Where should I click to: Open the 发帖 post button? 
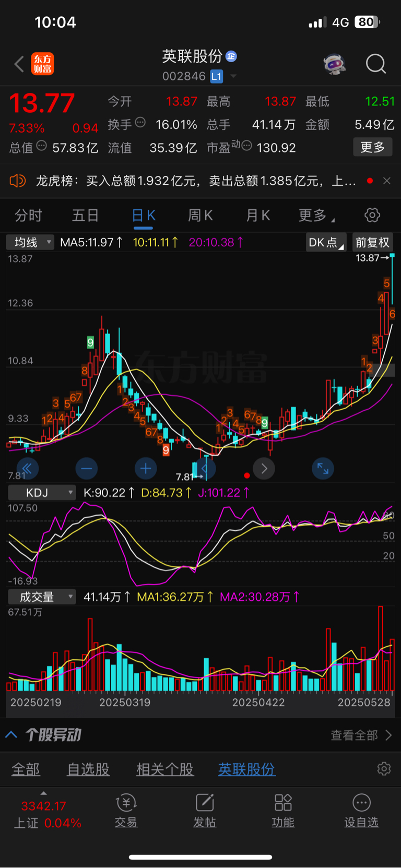[x=205, y=811]
